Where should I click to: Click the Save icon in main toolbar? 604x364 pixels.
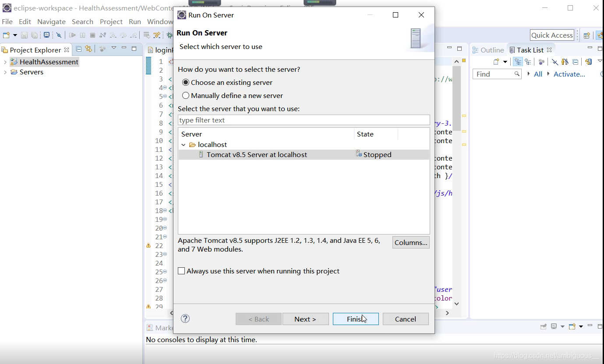tap(24, 35)
